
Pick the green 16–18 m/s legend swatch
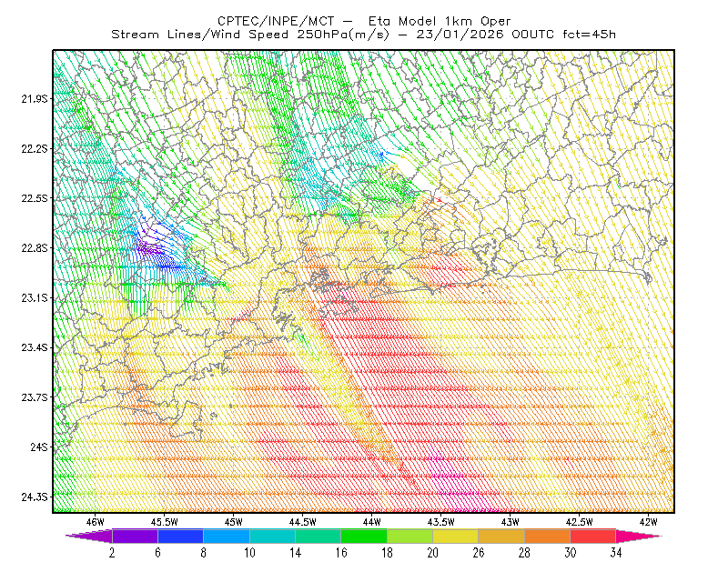coord(364,536)
